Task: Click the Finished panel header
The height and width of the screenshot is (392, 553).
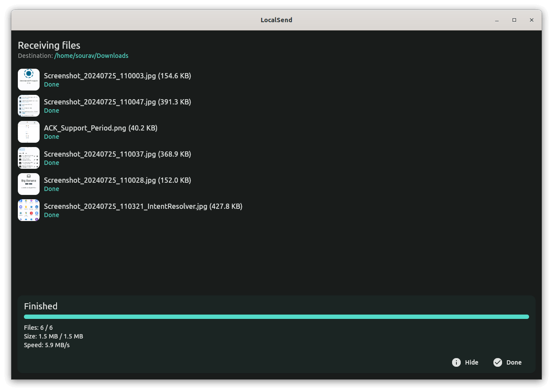Action: coord(40,306)
